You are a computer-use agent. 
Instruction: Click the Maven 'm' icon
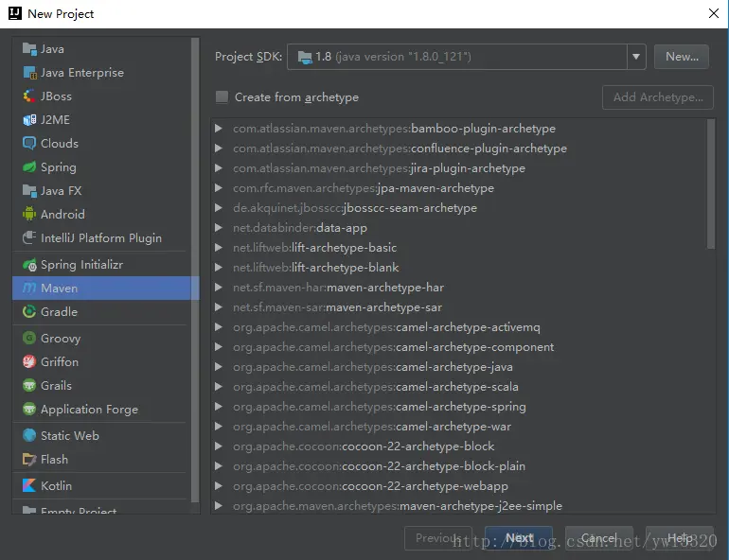click(29, 288)
